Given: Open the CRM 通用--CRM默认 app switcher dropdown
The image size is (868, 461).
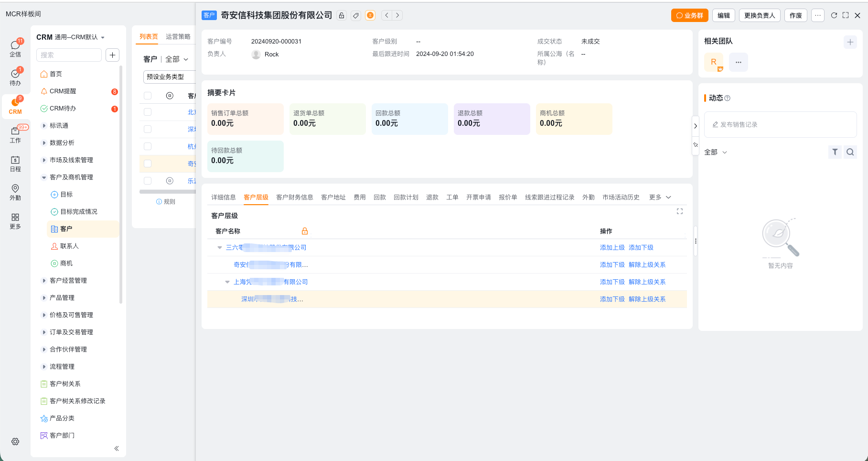Looking at the screenshot, I should point(71,37).
